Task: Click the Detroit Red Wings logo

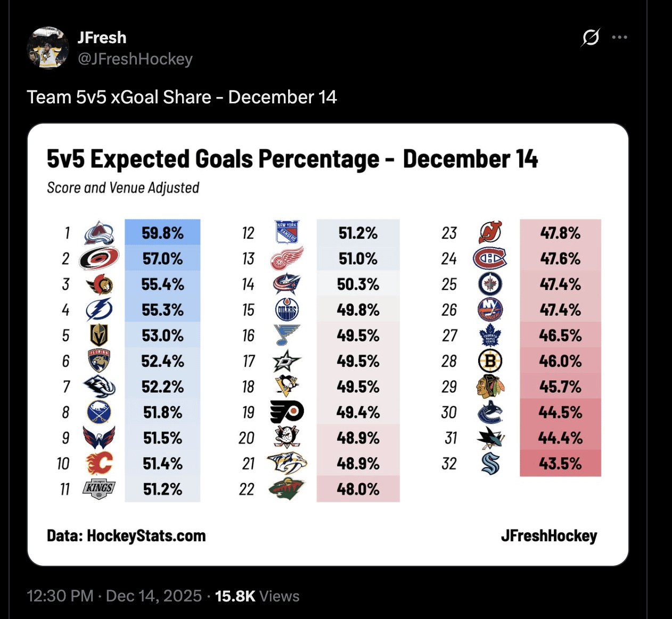Action: coord(288,259)
